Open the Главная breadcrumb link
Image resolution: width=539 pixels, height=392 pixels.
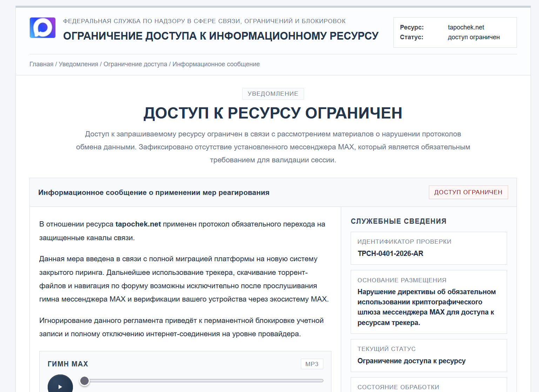pyautogui.click(x=41, y=64)
